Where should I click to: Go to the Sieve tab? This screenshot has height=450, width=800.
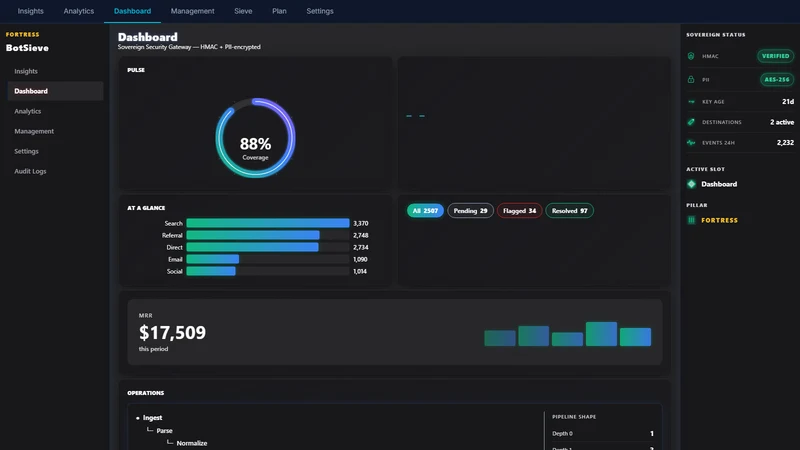[243, 11]
